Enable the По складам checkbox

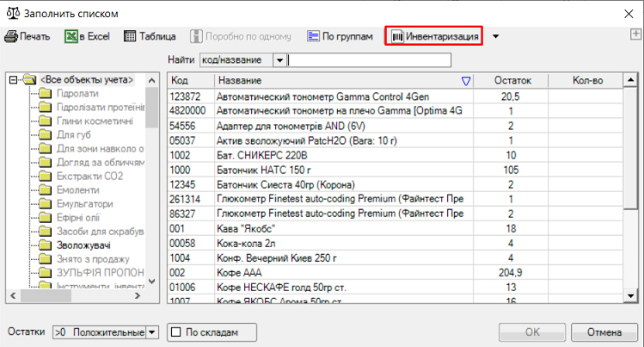tap(176, 332)
